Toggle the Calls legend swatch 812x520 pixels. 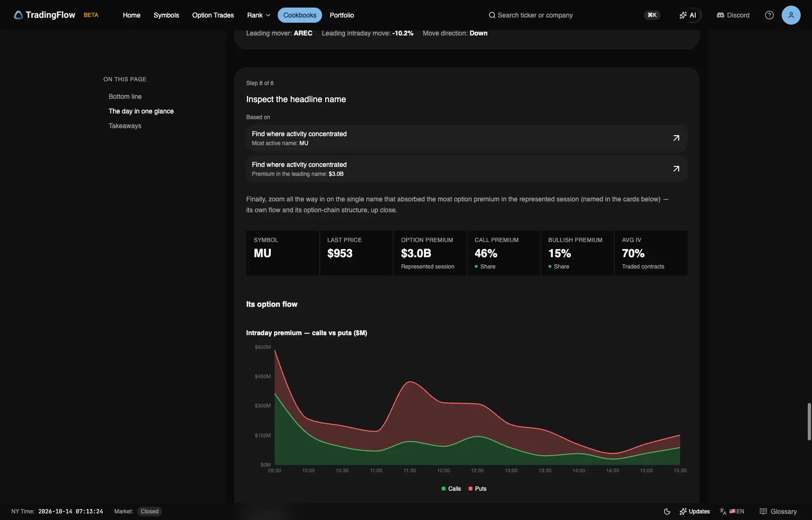click(x=443, y=489)
